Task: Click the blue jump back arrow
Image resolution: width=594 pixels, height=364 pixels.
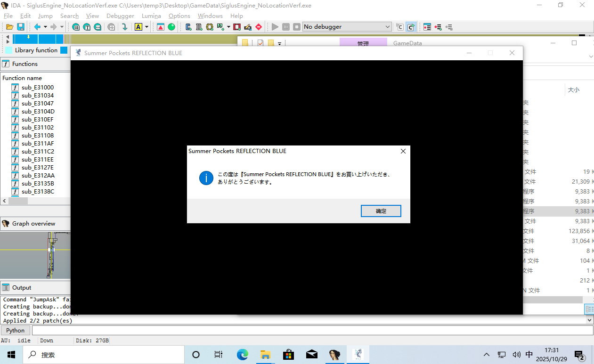Action: 37,27
